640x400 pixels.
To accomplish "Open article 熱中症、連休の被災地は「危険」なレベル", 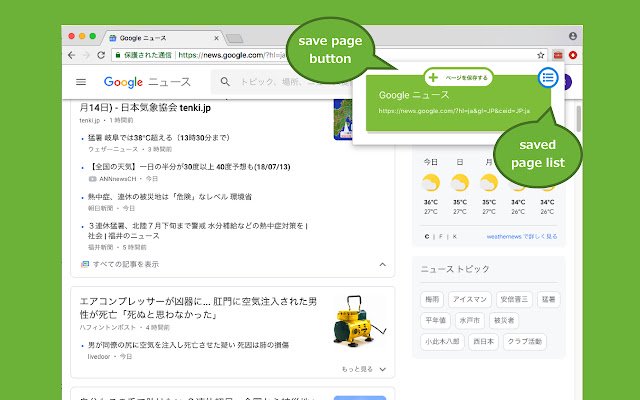I will point(170,197).
